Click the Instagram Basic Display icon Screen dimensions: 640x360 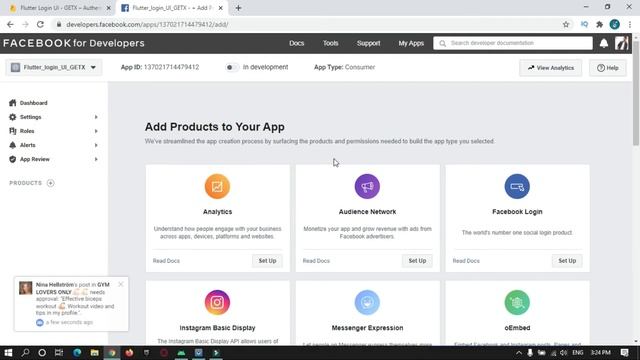coord(217,302)
